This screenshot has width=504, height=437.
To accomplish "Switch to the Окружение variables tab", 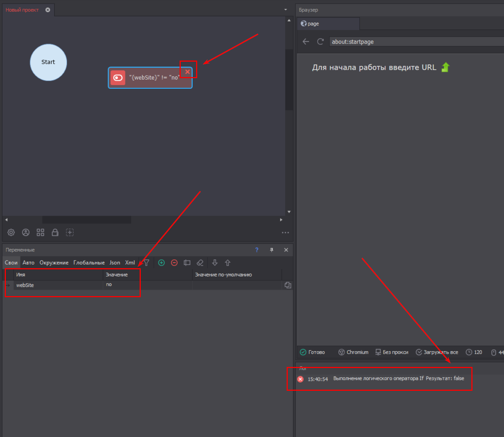I will click(54, 263).
